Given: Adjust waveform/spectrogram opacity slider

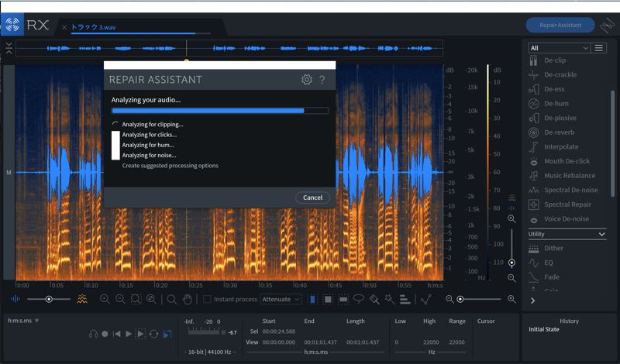Looking at the screenshot, I should (x=49, y=300).
